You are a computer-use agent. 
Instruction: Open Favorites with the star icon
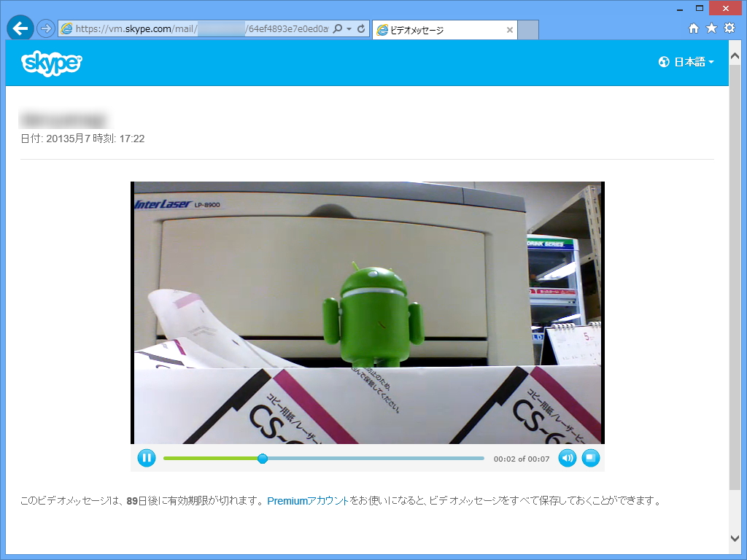[x=711, y=28]
